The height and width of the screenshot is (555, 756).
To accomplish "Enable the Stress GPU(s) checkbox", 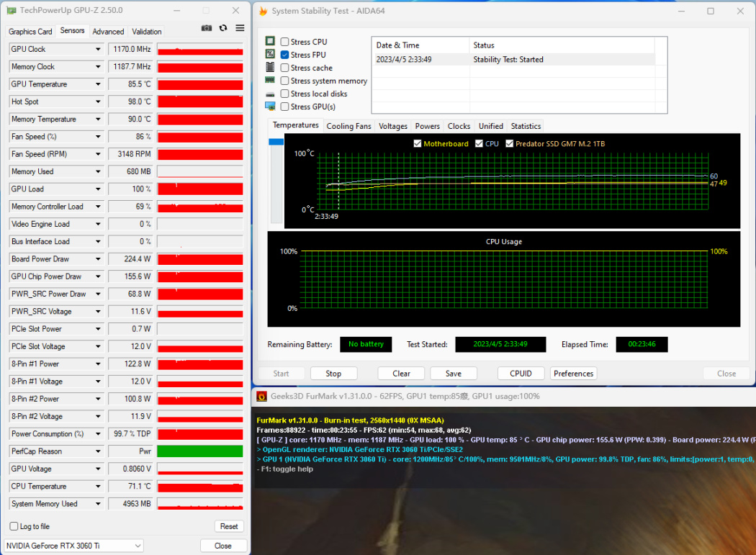I will coord(285,107).
